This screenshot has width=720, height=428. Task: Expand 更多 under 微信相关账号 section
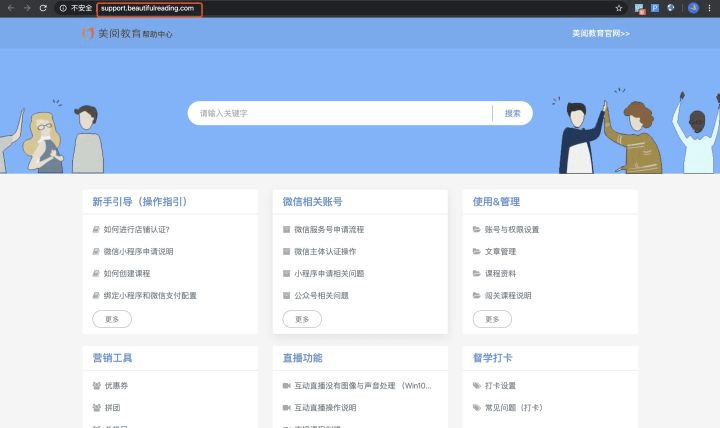(302, 319)
